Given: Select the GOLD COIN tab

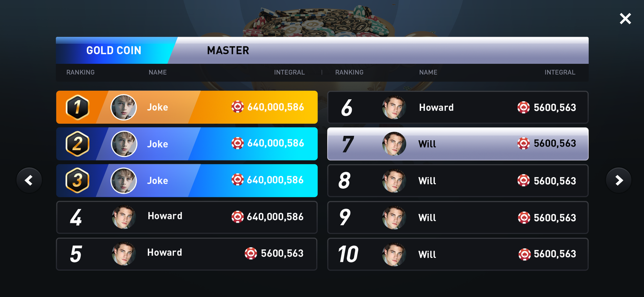Looking at the screenshot, I should 114,50.
